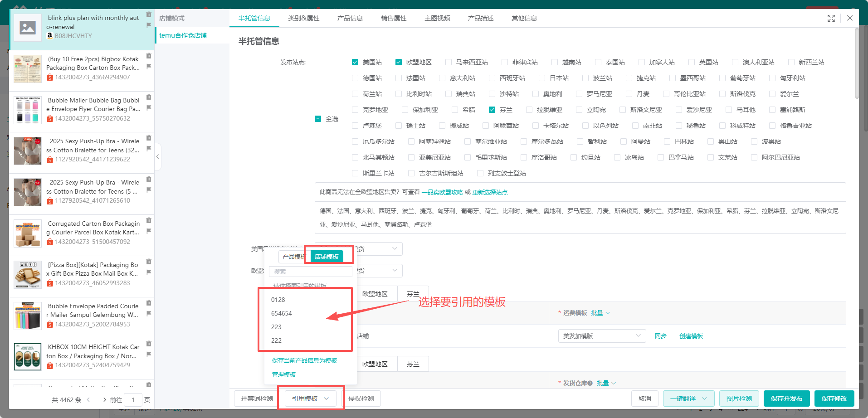Viewport: 868px width, 418px height.
Task: Select the 其他信息 tab
Action: (524, 18)
